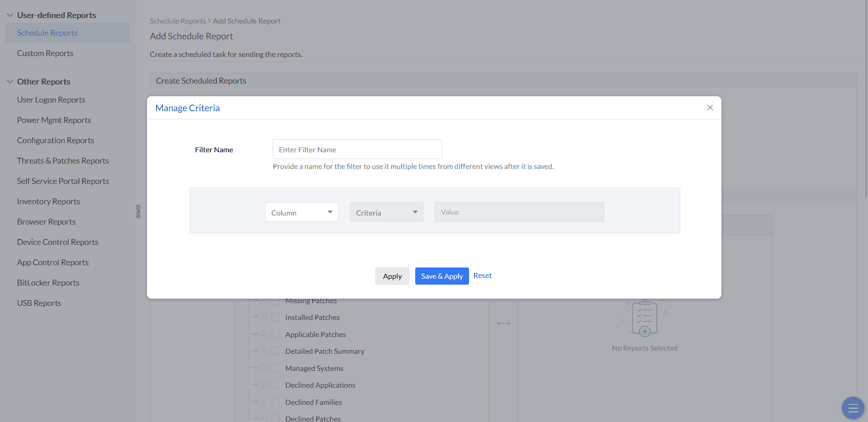Close the Manage Criteria dialog

[x=710, y=108]
